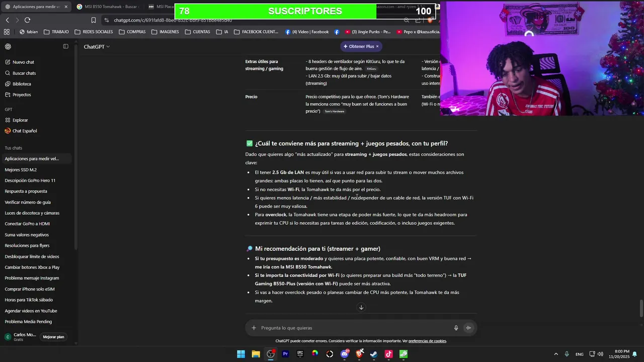Open the Tom's Hardware source chip

335,111
